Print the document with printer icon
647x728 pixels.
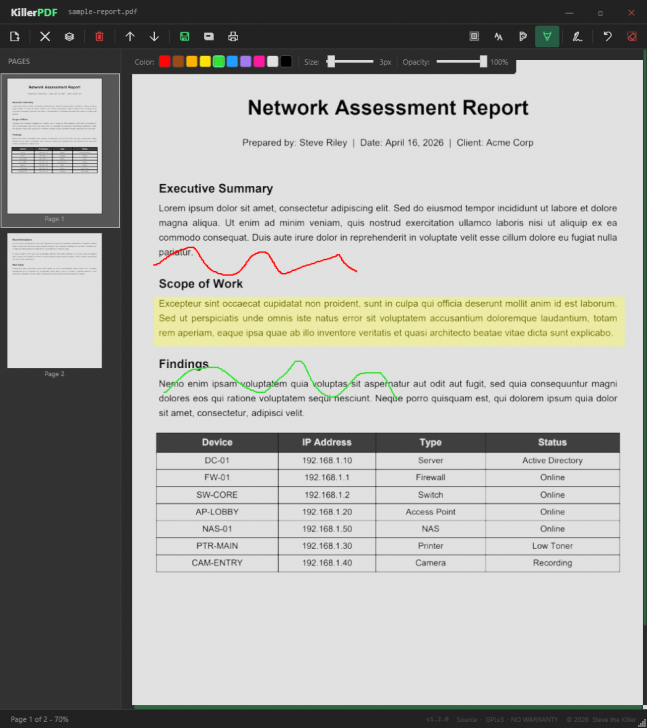[233, 37]
